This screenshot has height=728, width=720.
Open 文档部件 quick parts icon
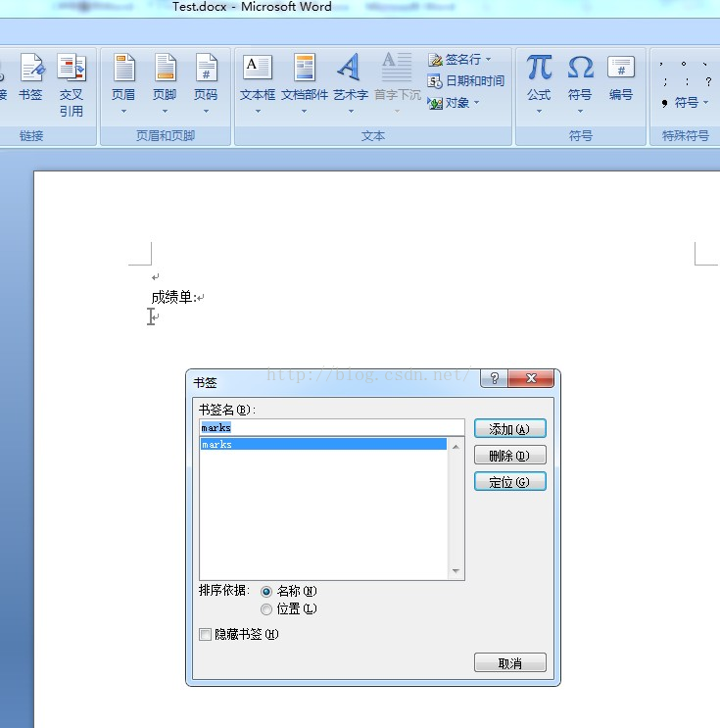pyautogui.click(x=305, y=77)
